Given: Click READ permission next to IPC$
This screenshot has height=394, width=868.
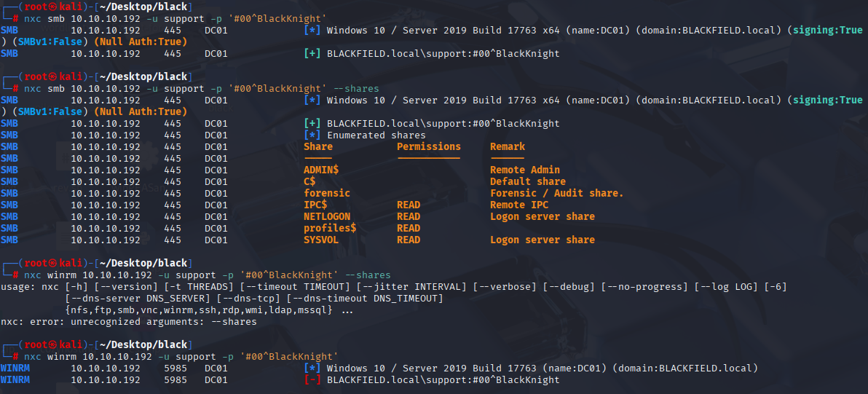Looking at the screenshot, I should pos(409,205).
